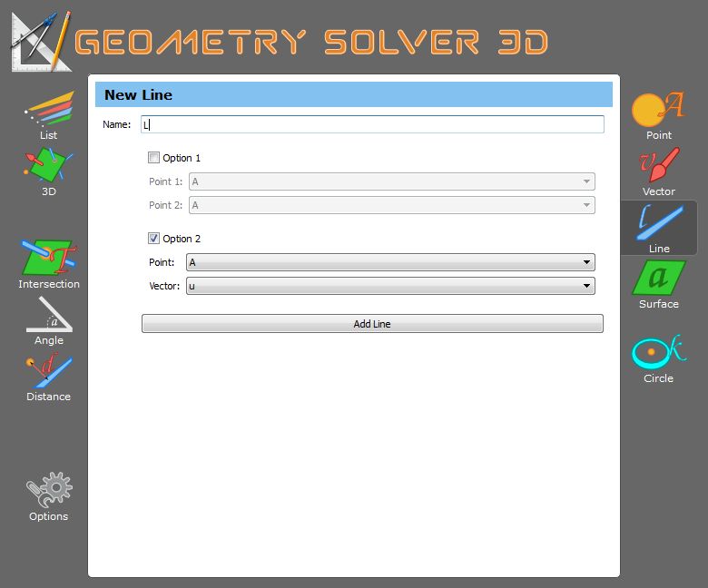Create a new Circle object
The height and width of the screenshot is (588, 708).
tap(658, 358)
